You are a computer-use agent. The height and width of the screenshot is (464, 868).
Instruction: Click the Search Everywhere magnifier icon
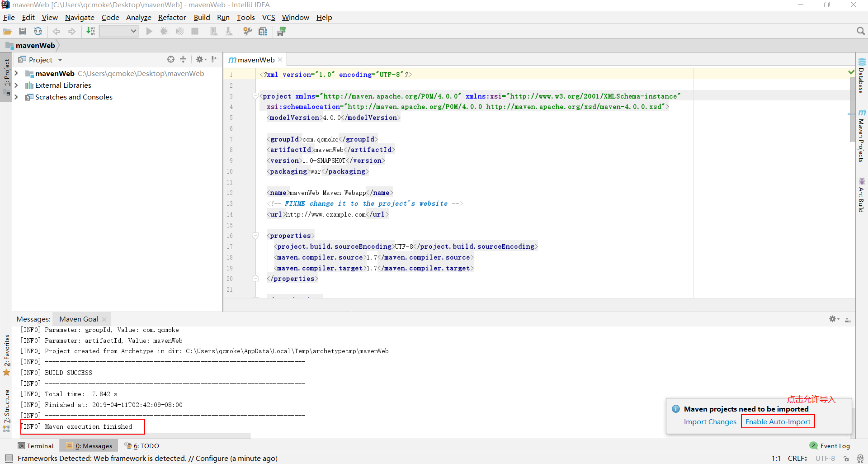point(861,31)
